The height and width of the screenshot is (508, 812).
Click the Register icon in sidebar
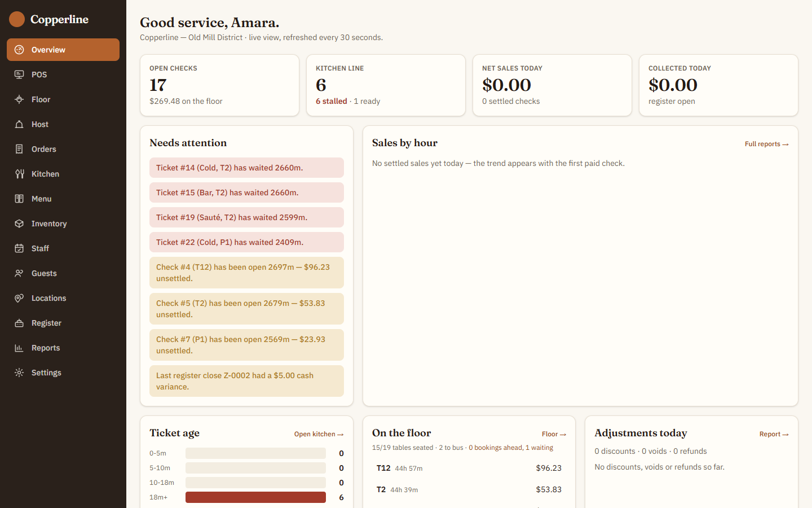tap(19, 323)
